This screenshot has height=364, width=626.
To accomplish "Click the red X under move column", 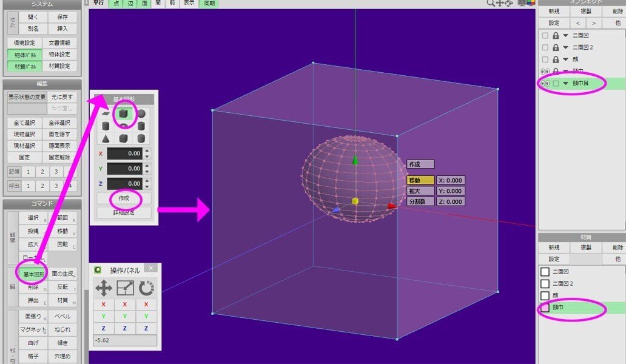I will [x=104, y=305].
